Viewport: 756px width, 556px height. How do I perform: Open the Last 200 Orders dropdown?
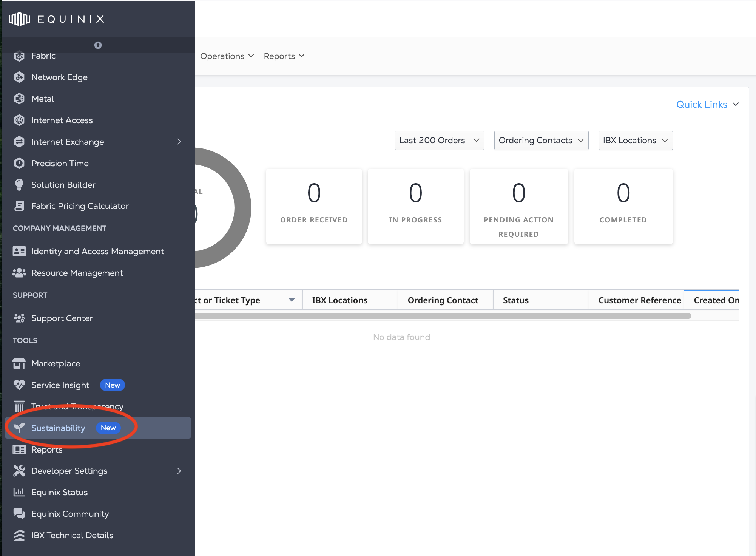point(439,141)
